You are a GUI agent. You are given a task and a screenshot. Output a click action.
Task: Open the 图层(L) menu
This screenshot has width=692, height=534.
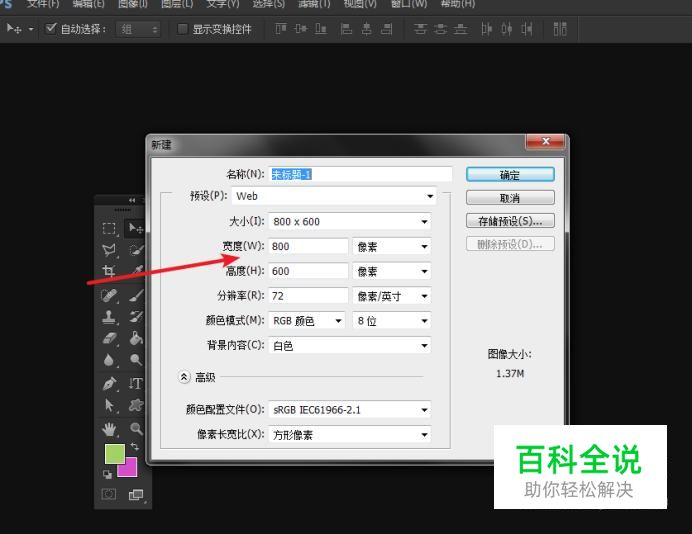pos(177,4)
